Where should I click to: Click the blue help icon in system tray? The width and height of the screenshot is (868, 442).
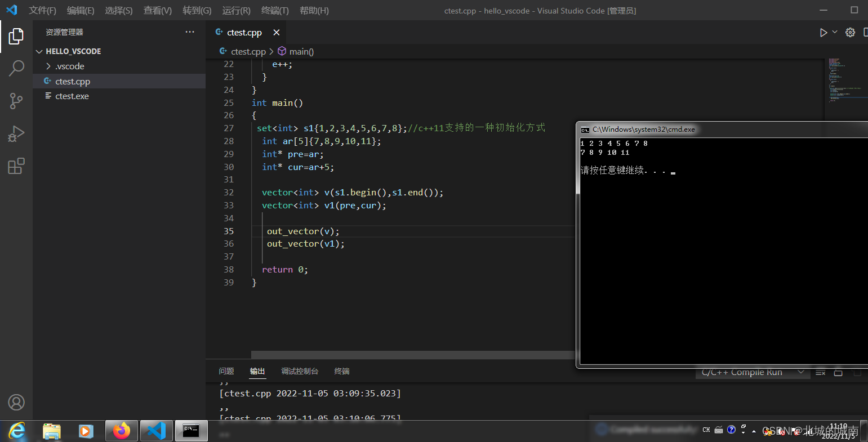(x=731, y=430)
